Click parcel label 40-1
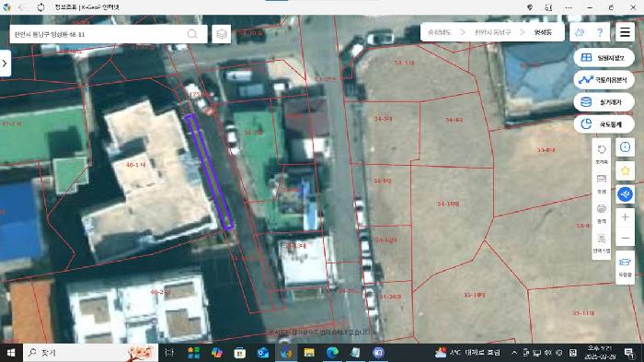The width and height of the screenshot is (644, 362). coord(136,165)
